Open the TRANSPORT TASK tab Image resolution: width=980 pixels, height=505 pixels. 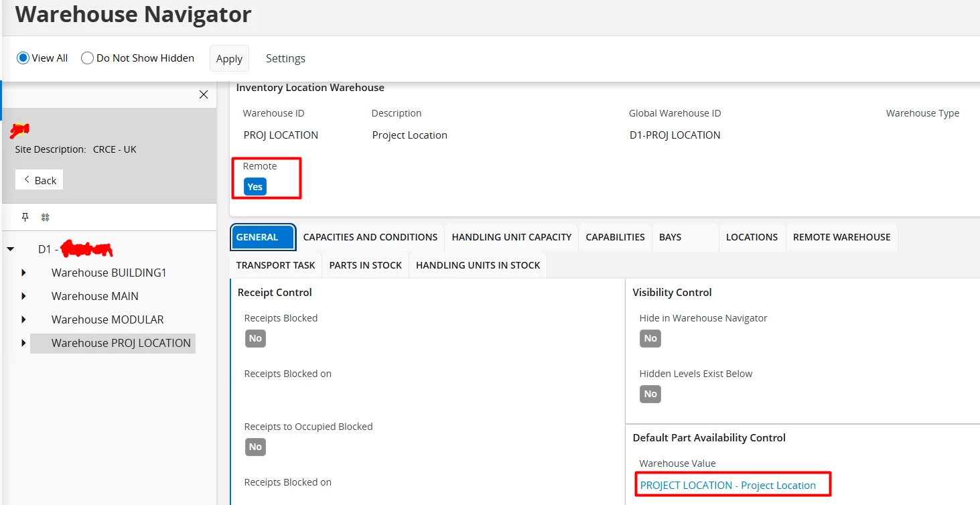point(275,265)
